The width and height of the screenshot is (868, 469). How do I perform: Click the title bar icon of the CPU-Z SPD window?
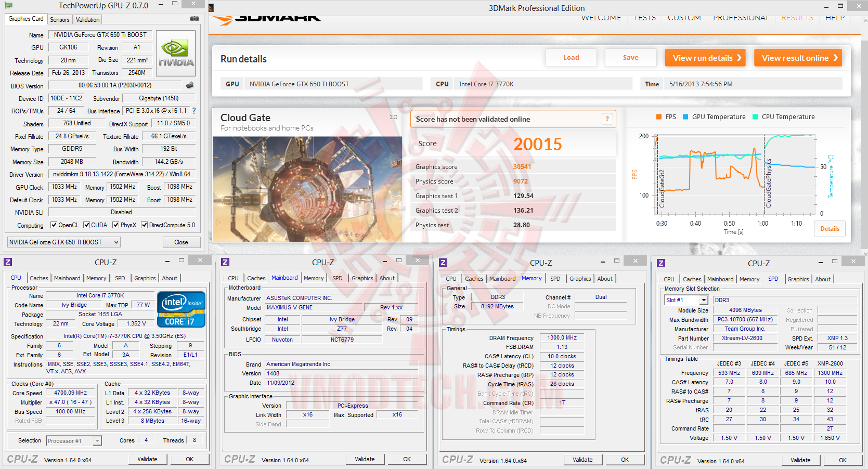click(661, 263)
